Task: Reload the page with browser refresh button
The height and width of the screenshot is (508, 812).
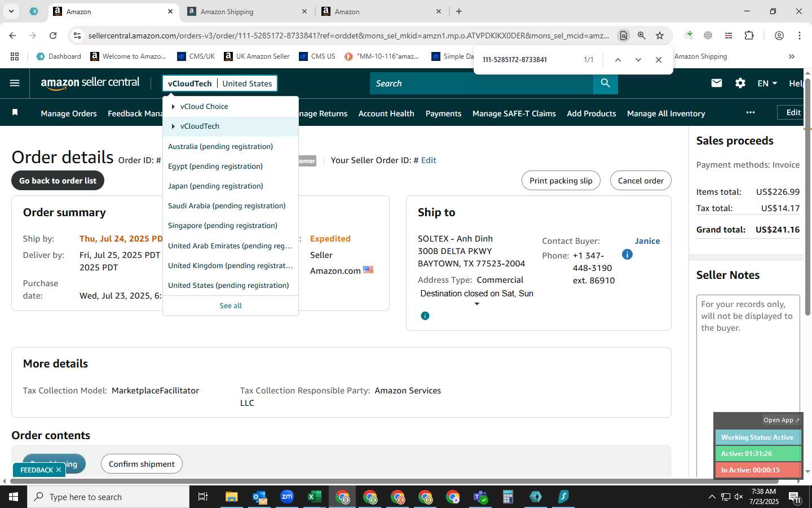Action: [53, 36]
